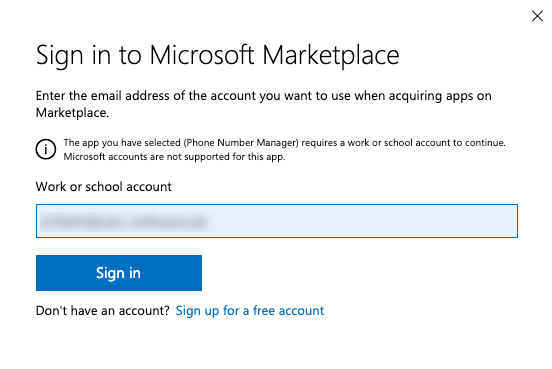Click the blue Sign in button
Viewport: 552px width, 369px height.
point(119,273)
